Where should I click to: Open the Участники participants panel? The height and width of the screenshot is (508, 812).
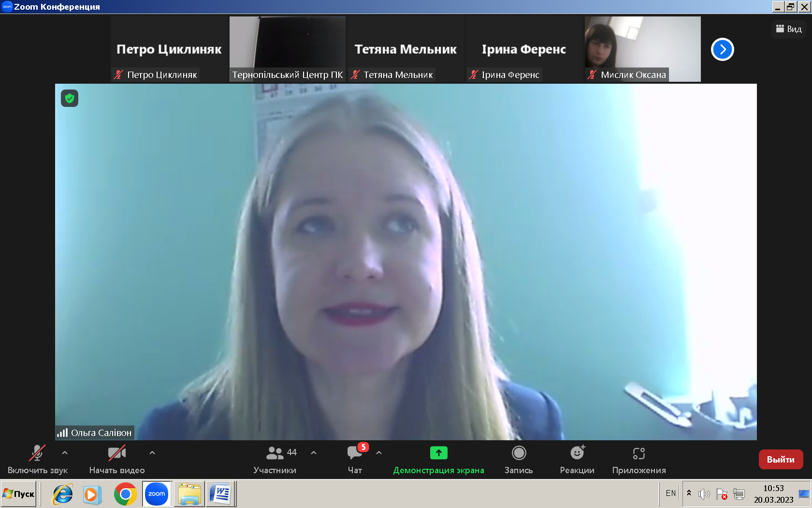(275, 460)
